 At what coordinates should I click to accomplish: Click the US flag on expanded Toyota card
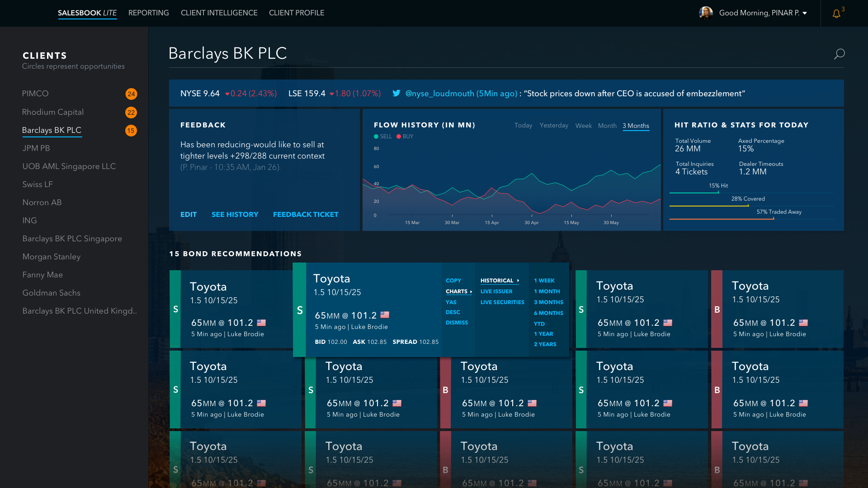coord(385,314)
